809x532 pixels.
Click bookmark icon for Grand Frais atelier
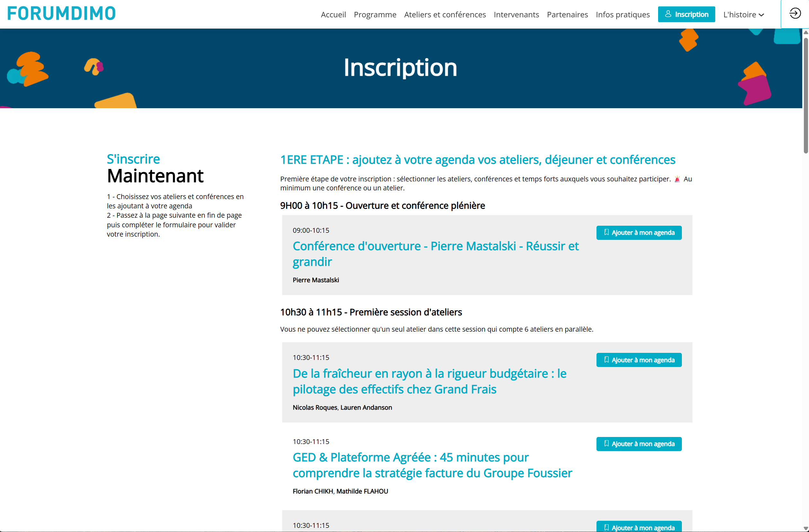(x=606, y=360)
